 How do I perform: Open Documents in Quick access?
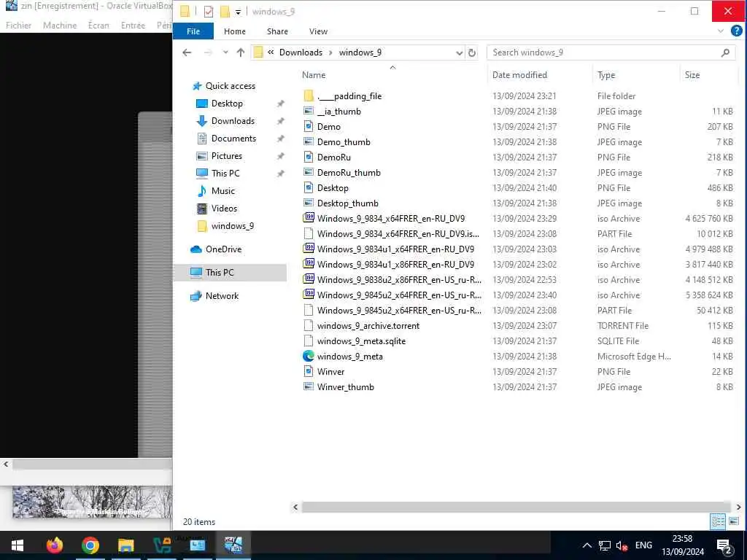233,139
